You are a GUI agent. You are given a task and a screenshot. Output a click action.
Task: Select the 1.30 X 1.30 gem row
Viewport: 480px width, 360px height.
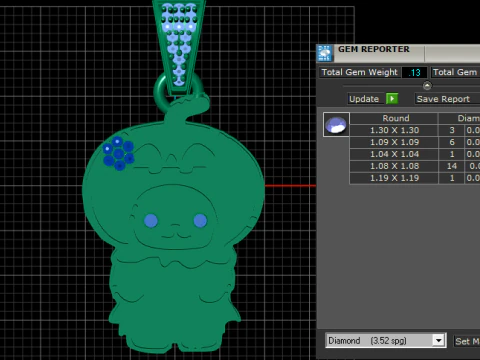[415, 130]
